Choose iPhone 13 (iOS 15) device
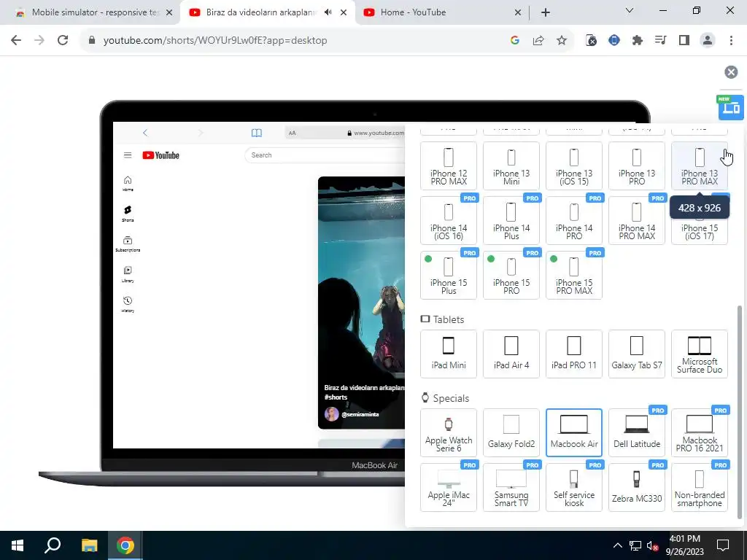The image size is (747, 560). [x=574, y=166]
